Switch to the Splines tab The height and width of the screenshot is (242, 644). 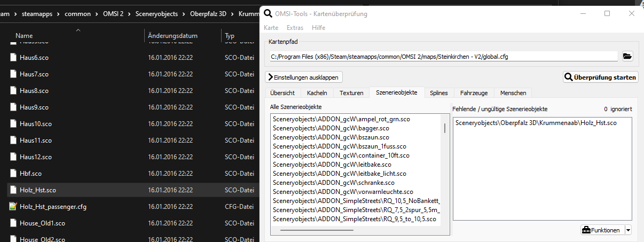coord(439,93)
